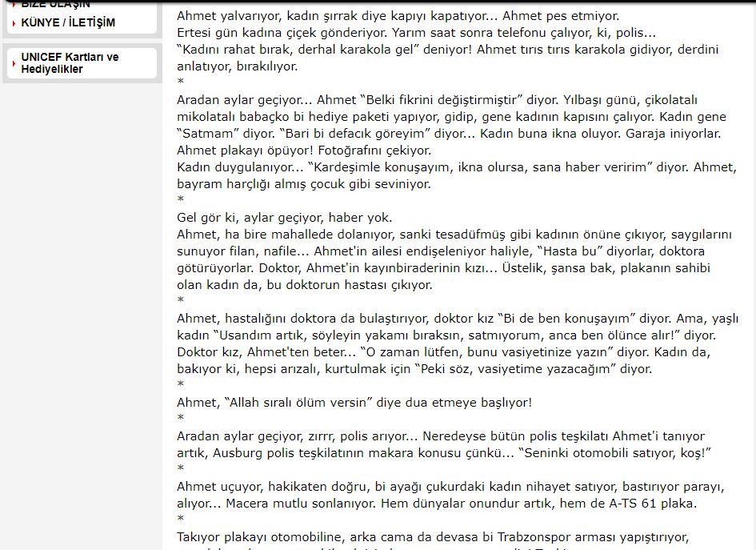Click the line starting "mikolatalı babaçko bi hediye paketi"
756x550 pixels.
(x=451, y=117)
